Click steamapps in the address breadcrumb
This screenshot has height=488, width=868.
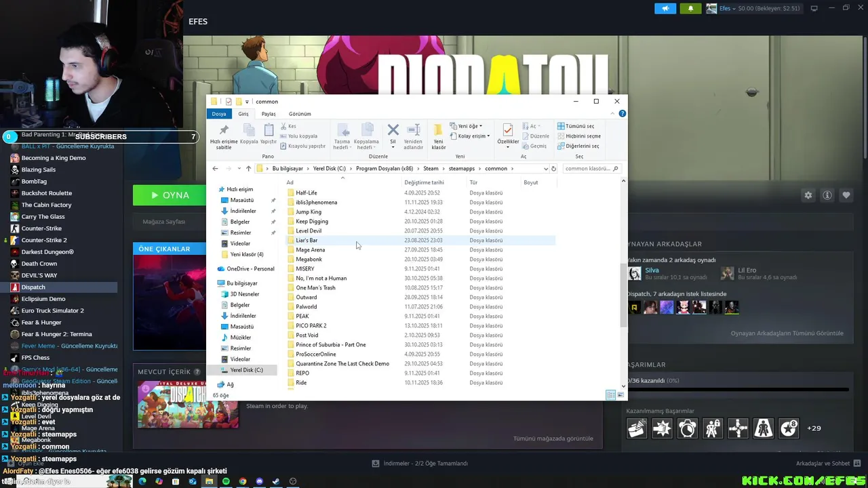click(x=462, y=169)
